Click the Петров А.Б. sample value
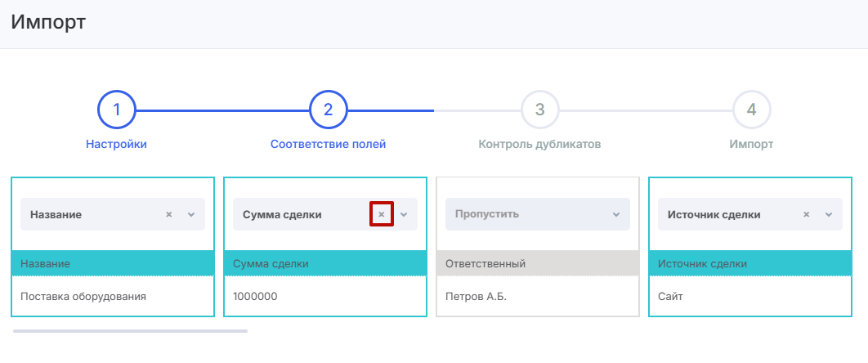Image resolution: width=868 pixels, height=363 pixels. click(x=477, y=297)
